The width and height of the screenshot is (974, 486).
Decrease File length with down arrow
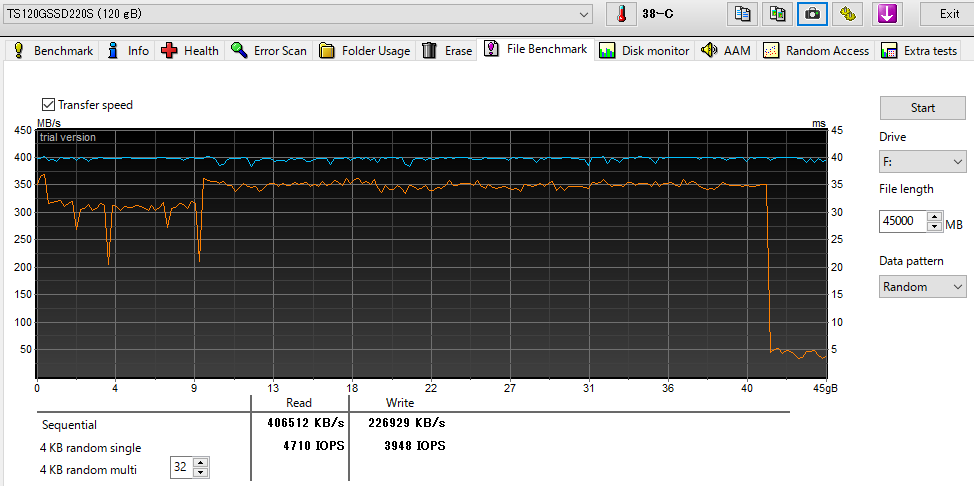(x=934, y=226)
